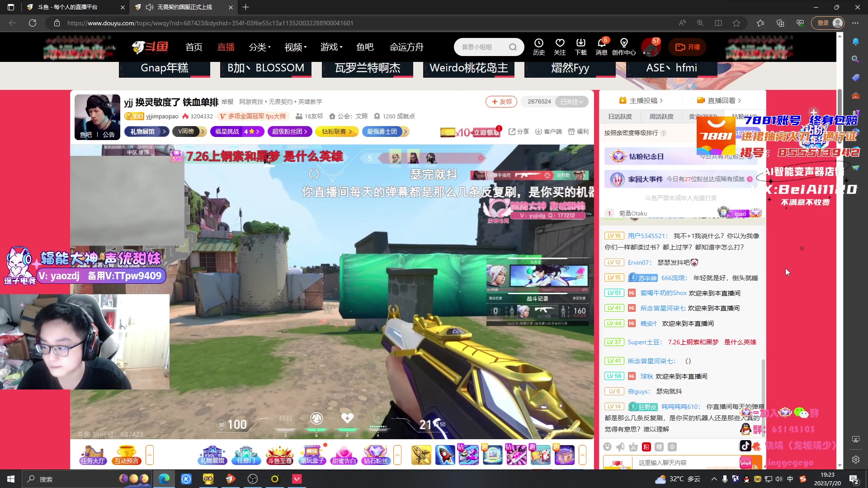Open the 任意门 portal icon

pyautogui.click(x=246, y=455)
